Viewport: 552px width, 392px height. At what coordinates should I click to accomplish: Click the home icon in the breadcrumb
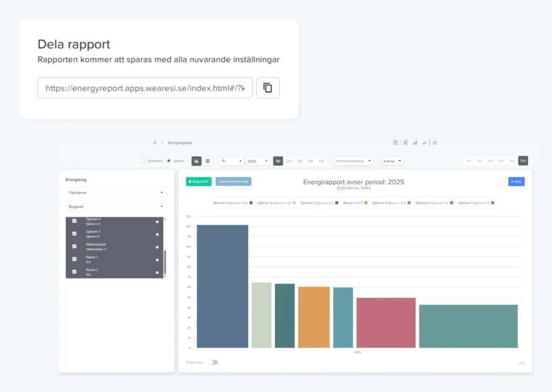coord(155,143)
